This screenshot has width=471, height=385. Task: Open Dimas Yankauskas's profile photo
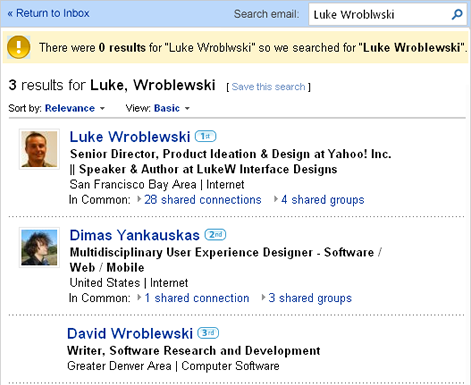click(39, 247)
